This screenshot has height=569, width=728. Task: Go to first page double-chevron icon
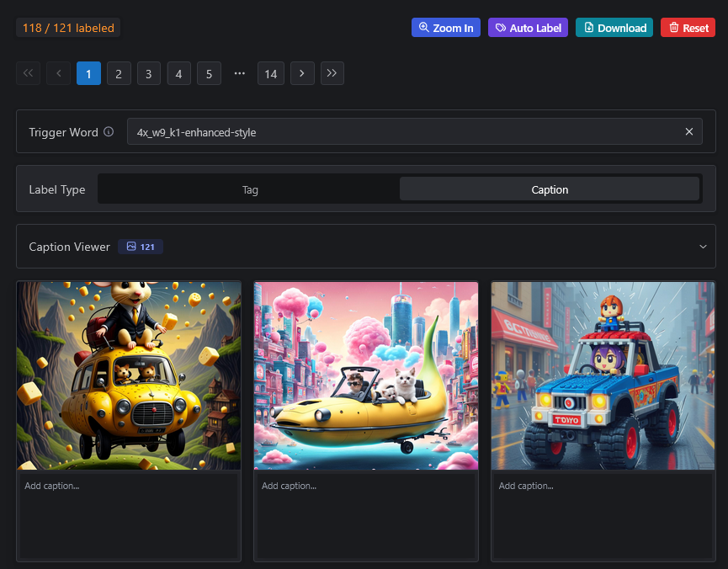(28, 74)
